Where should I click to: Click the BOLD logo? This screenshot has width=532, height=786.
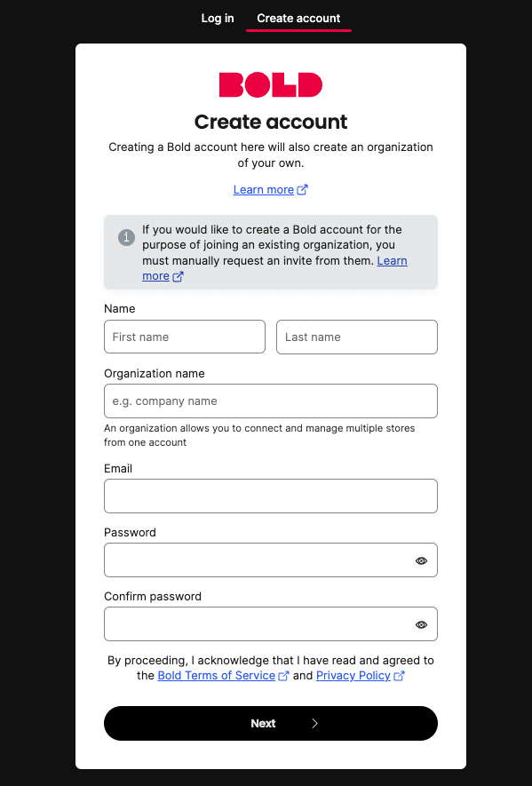point(270,84)
